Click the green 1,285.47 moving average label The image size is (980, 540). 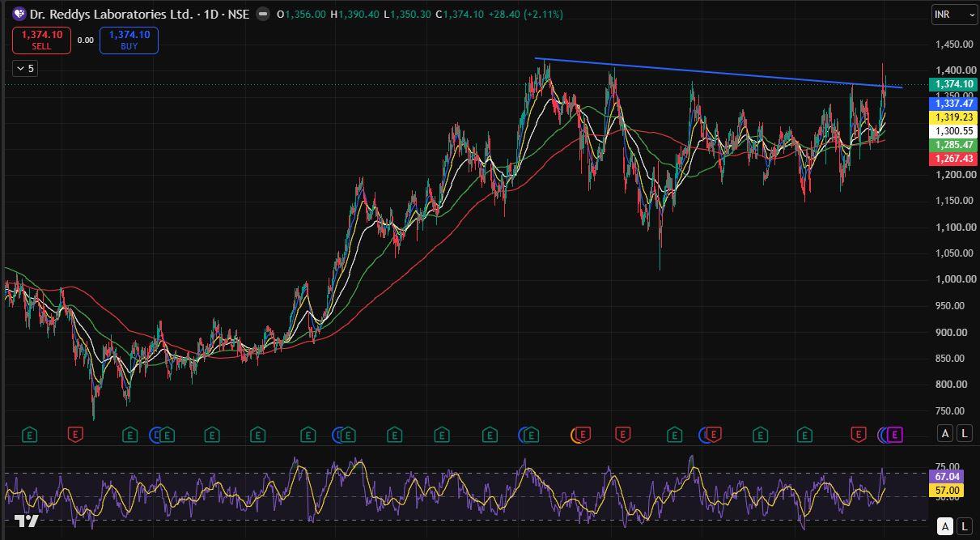pos(953,145)
